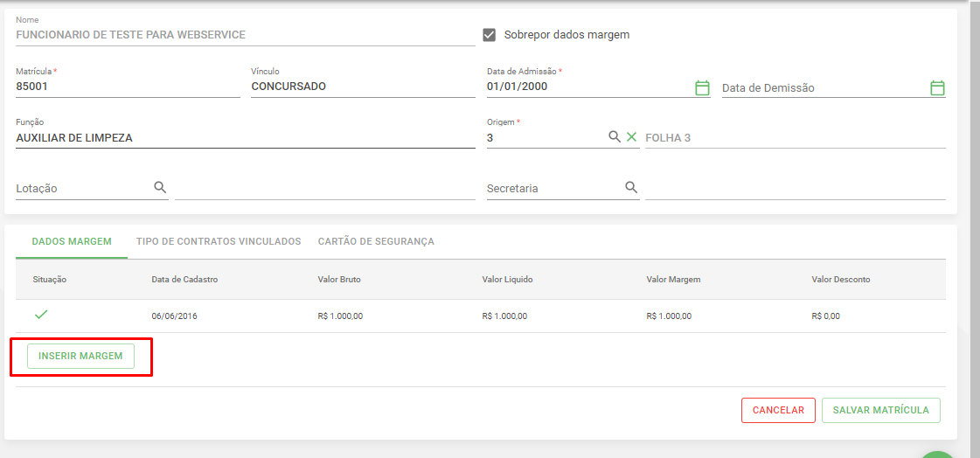Click the Sobrepor dados margem label text
This screenshot has height=458, width=980.
[566, 35]
